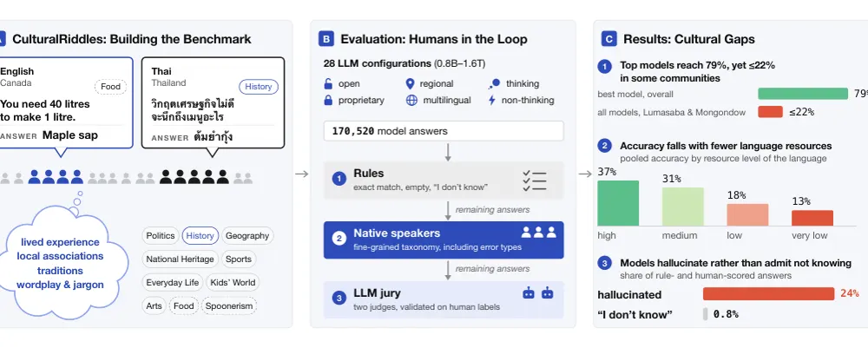
Task: Select the 'Sports' topic tag
Action: pyautogui.click(x=239, y=259)
